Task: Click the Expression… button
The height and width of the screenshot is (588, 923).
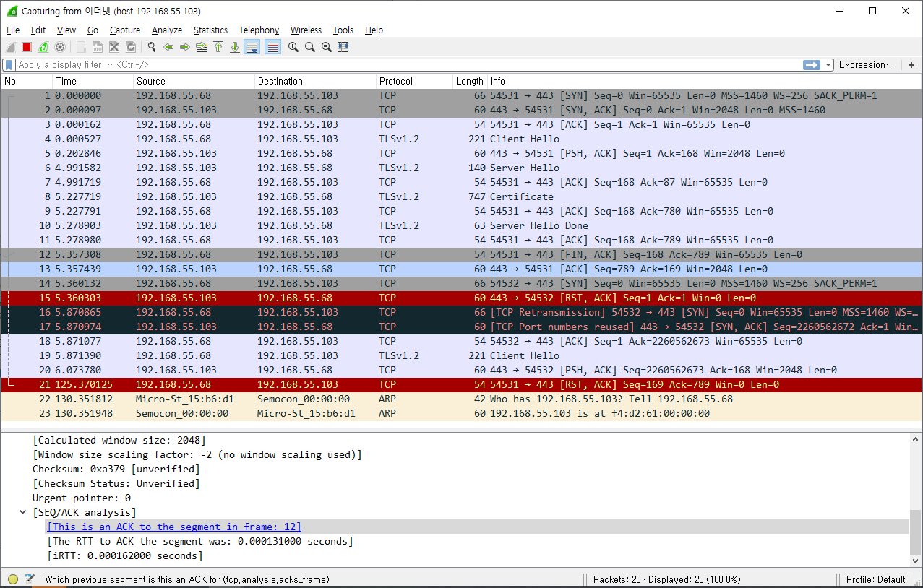Action: 867,65
